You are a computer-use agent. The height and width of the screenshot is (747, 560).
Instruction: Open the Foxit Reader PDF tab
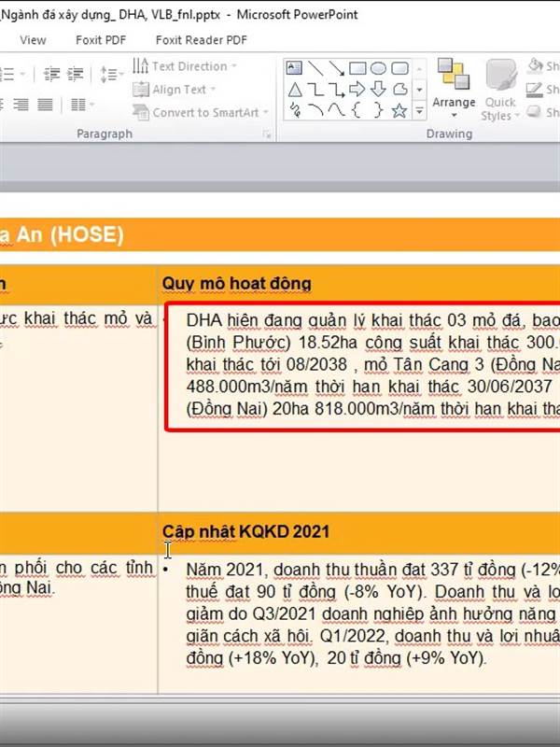[202, 40]
